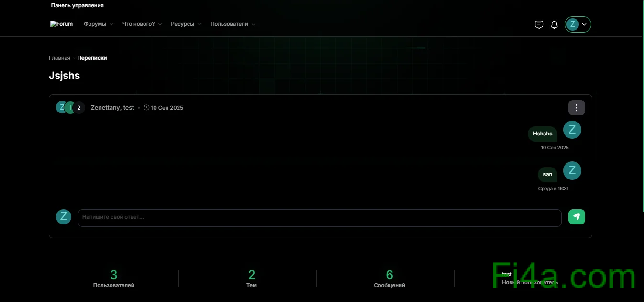Click the T participant avatar in conversation header
The height and width of the screenshot is (302, 644).
pos(70,108)
